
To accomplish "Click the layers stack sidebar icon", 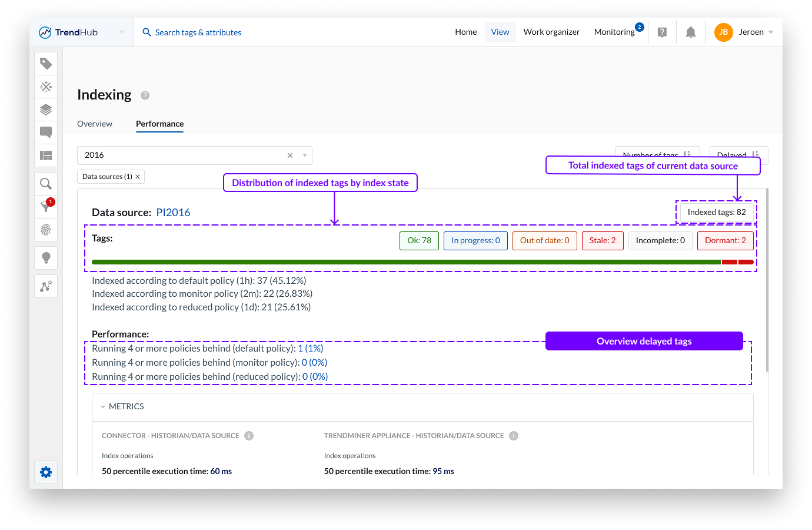I will 46,110.
